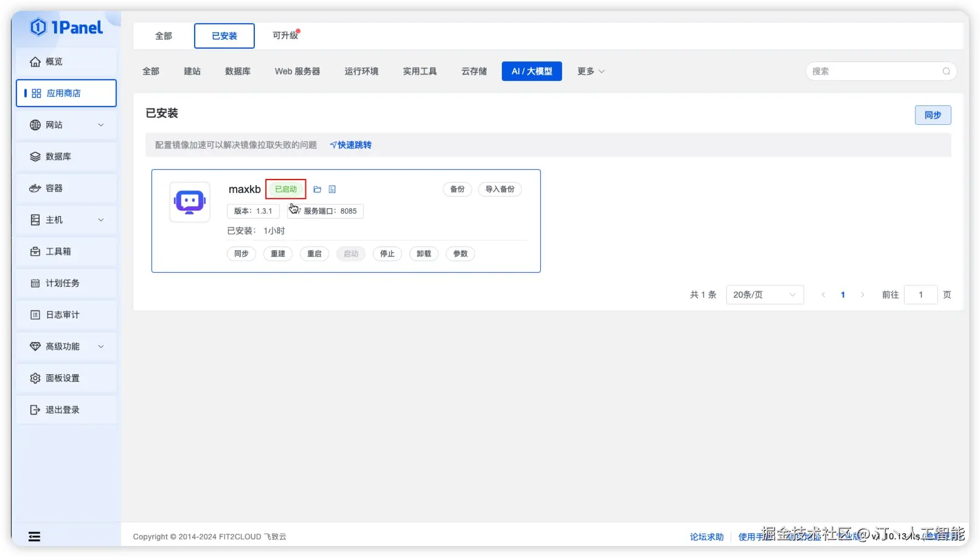Viewport: 980px width, 557px height.
Task: Filter apps by 实用工具 category
Action: coord(420,71)
